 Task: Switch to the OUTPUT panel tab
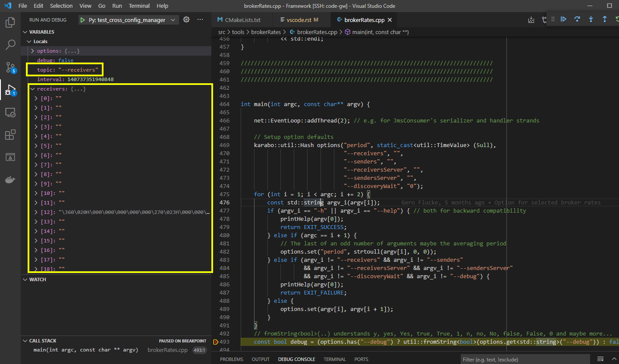[261, 359]
